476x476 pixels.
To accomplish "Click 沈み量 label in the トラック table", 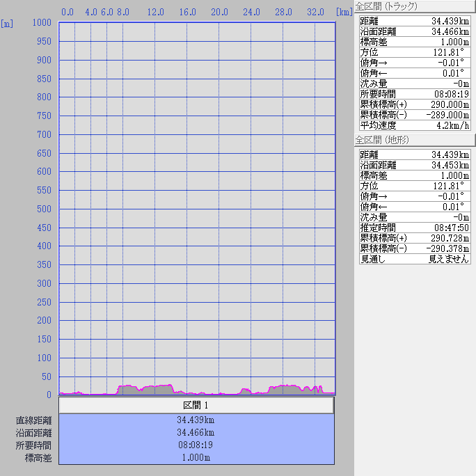I will pos(374,84).
